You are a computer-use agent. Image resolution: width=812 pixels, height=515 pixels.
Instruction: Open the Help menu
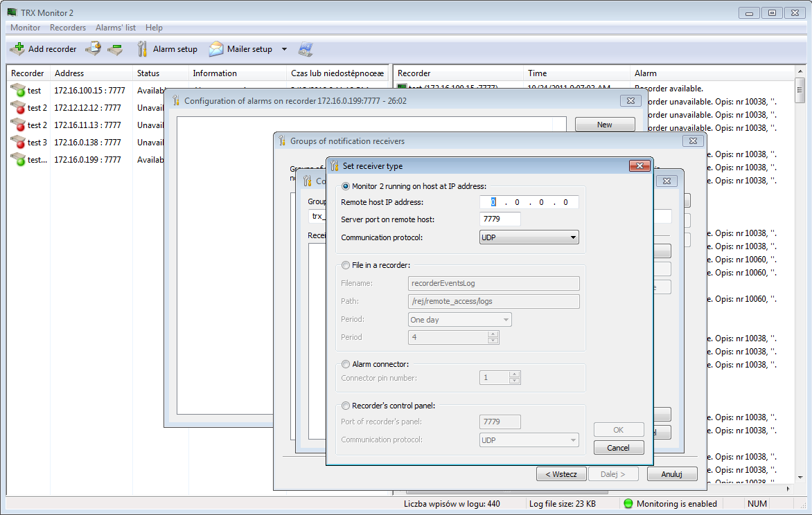154,28
